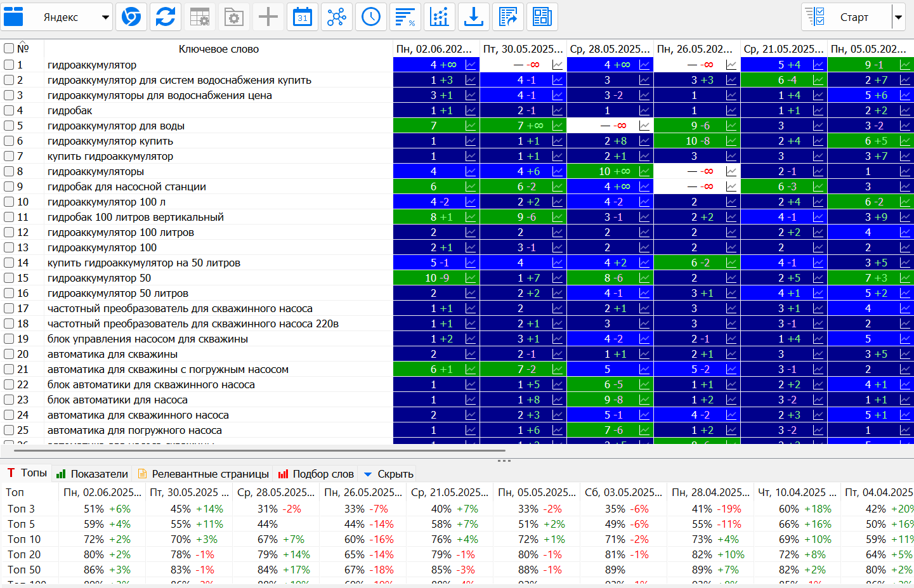Click the percent sort bars icon

pos(405,17)
